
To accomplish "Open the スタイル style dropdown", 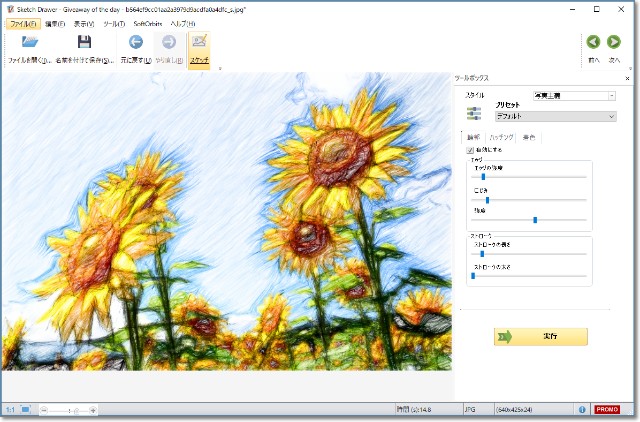I will coord(574,96).
